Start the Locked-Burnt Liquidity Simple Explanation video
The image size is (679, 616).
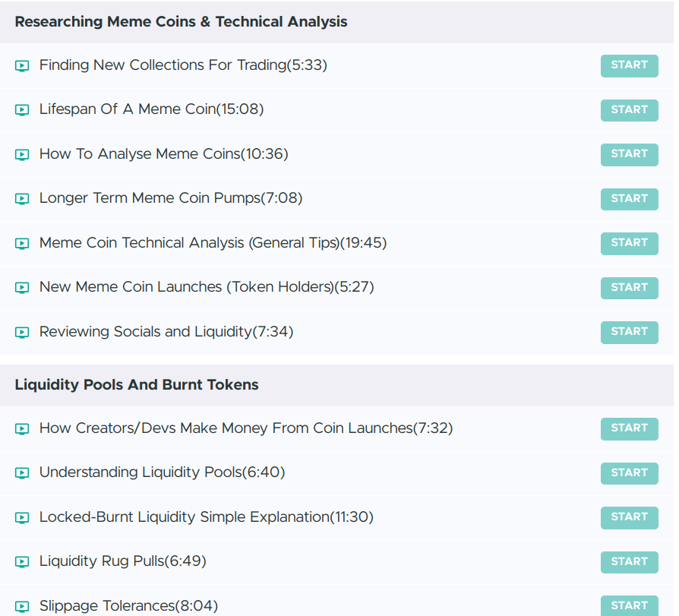point(629,517)
